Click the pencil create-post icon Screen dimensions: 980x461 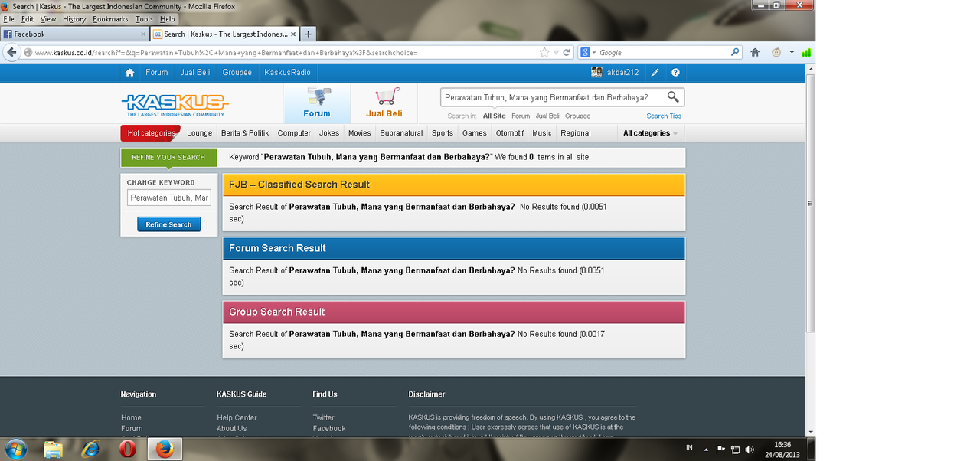pos(655,73)
